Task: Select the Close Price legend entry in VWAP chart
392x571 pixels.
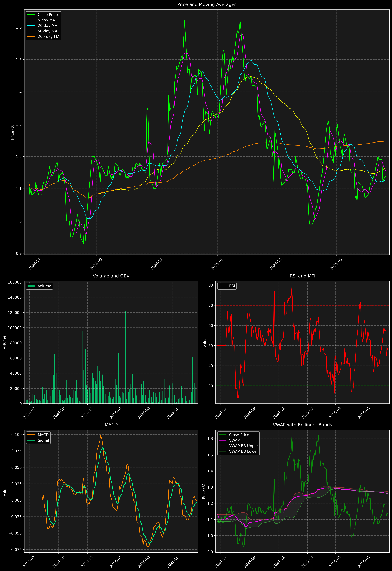Action: coord(234,435)
